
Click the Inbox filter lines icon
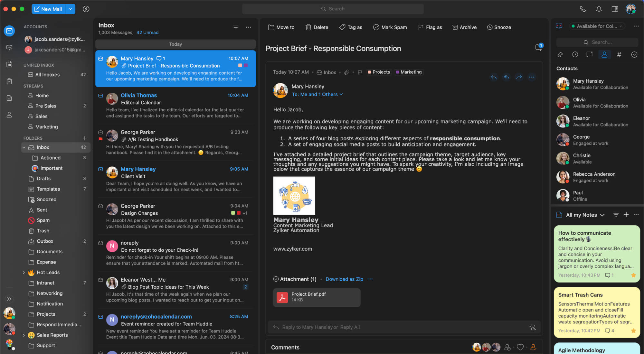[236, 27]
